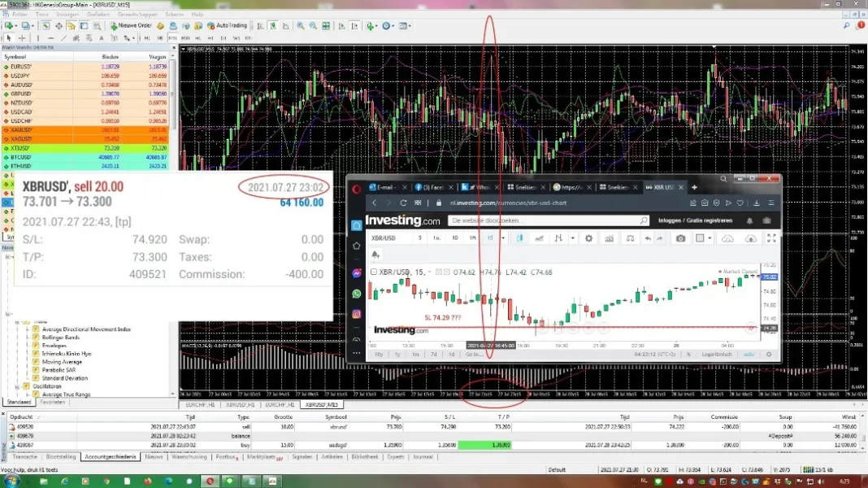868x488 pixels.
Task: Zoom in on the MetaTrader chart
Action: point(301,25)
